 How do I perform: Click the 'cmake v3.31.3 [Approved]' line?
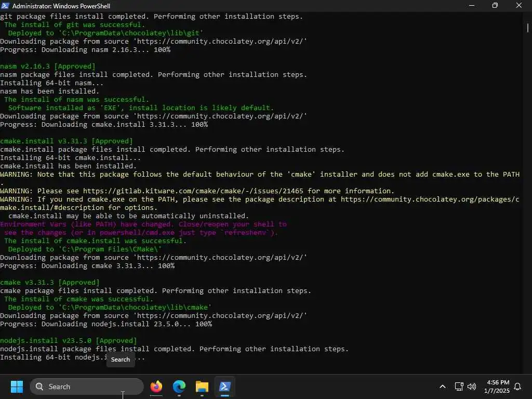click(x=50, y=282)
